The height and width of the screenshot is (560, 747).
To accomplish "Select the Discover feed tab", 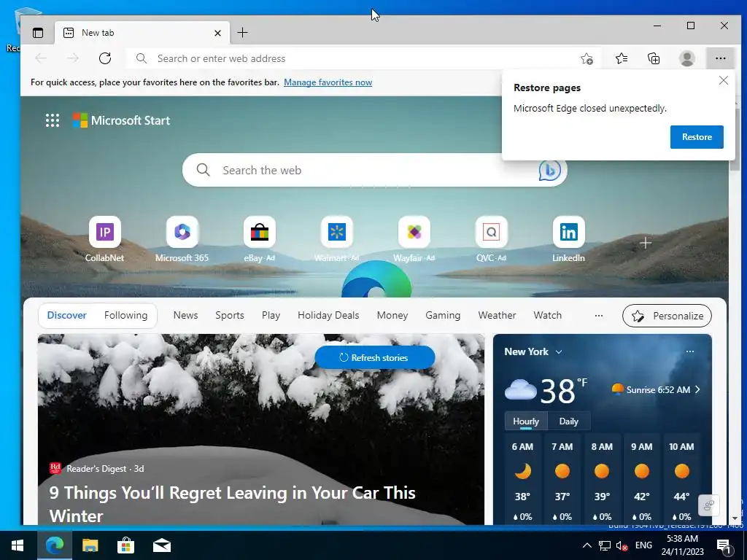I will [66, 315].
